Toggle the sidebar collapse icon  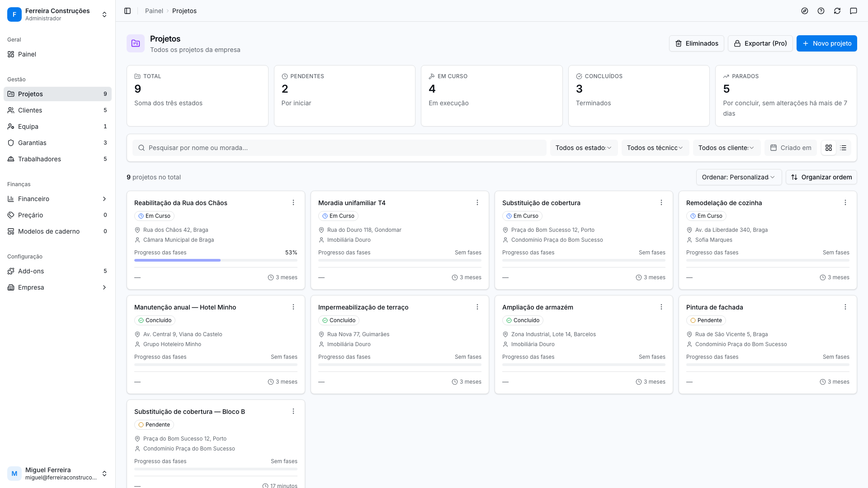pos(127,11)
